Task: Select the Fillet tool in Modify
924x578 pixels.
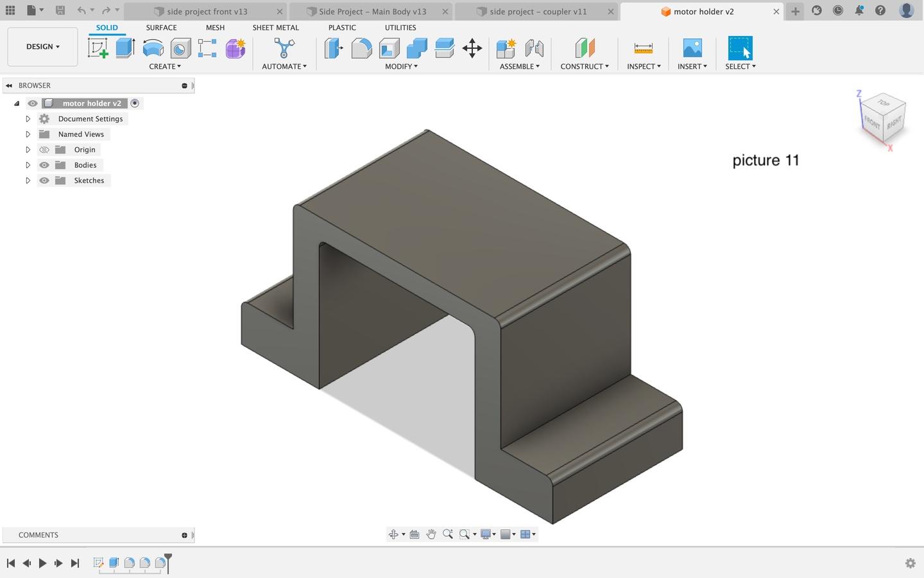Action: pos(361,48)
